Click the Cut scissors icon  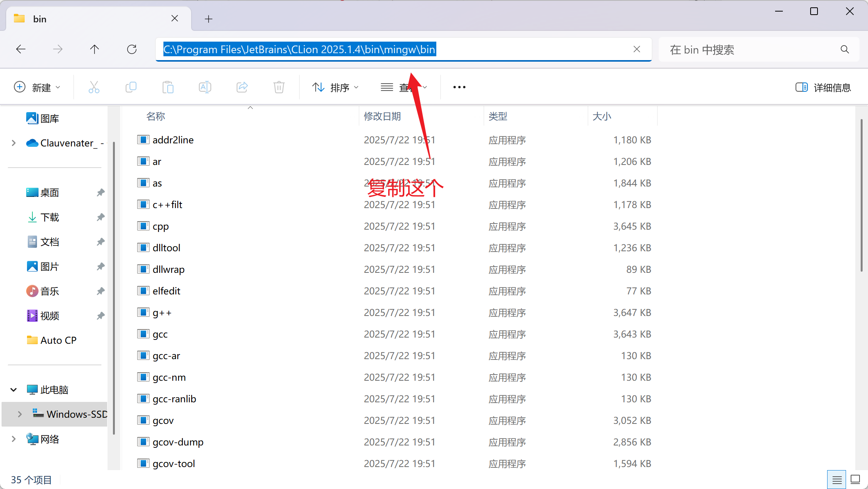pyautogui.click(x=94, y=87)
